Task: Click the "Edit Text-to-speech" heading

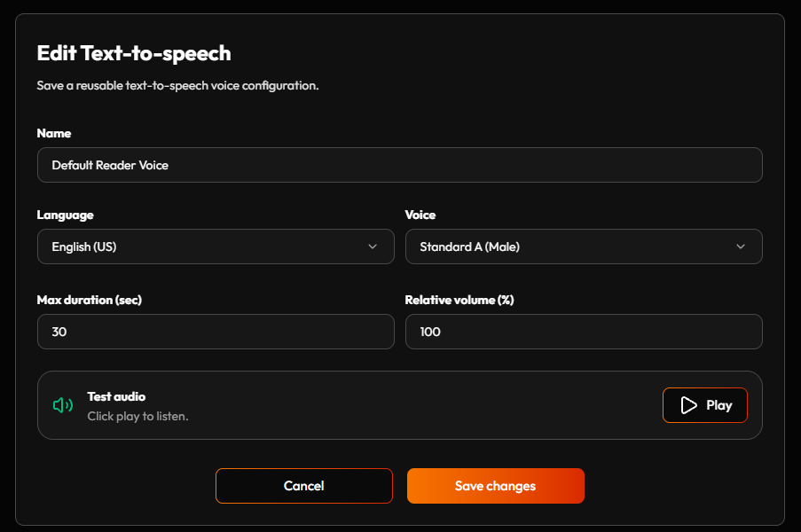Action: [x=134, y=53]
